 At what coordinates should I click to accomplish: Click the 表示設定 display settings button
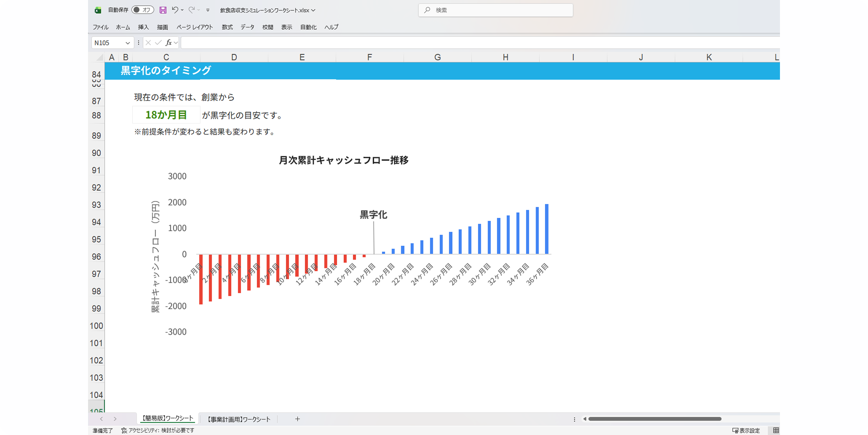point(746,430)
